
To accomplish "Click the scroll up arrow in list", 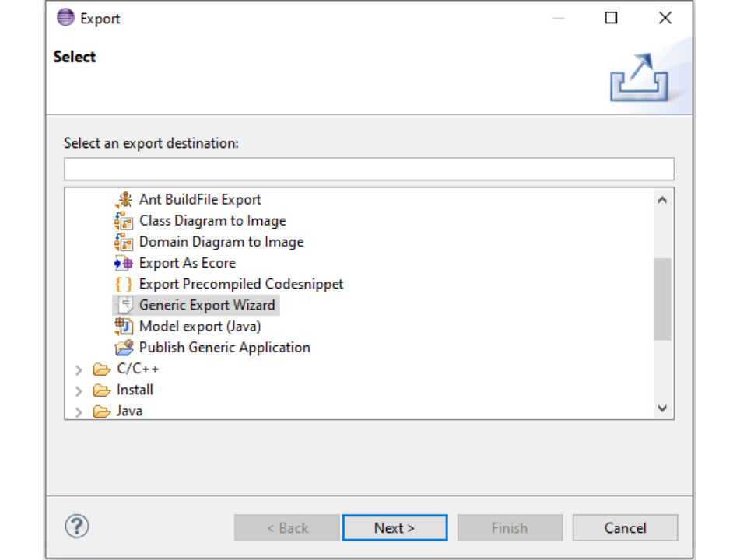I will click(x=662, y=200).
